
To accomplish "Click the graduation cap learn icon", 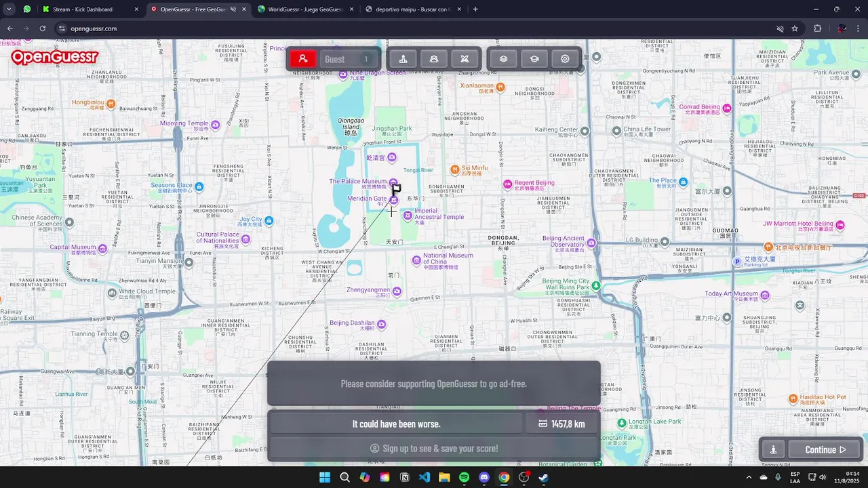I will [534, 59].
